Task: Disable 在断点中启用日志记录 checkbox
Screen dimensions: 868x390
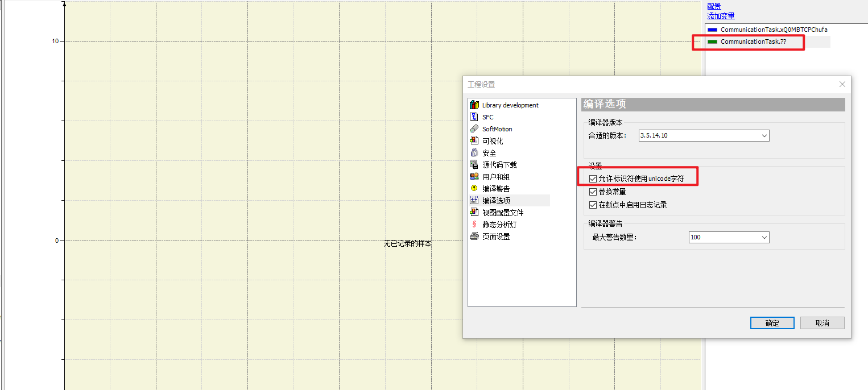Action: (x=593, y=205)
